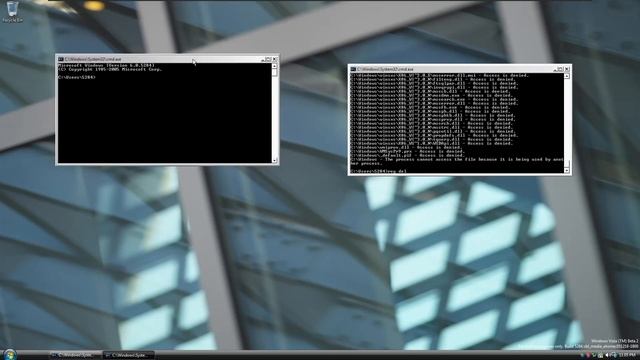Click scroll up arrow in left cmd window

(x=275, y=66)
